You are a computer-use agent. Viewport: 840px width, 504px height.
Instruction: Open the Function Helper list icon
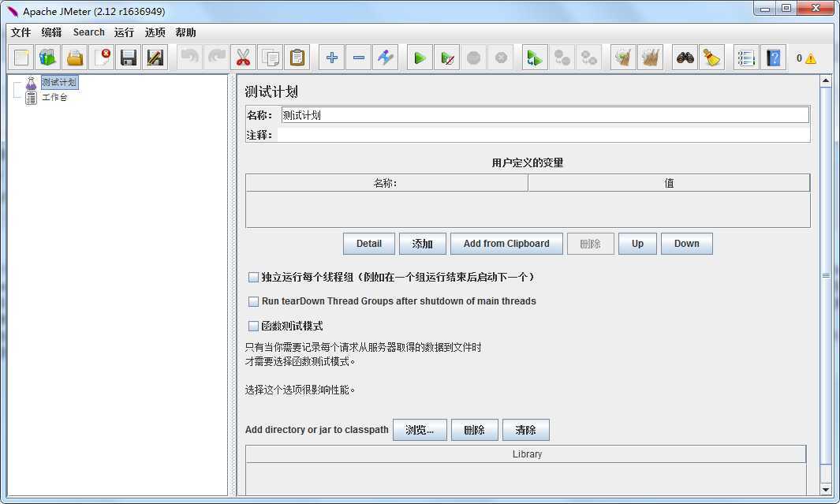[x=746, y=58]
